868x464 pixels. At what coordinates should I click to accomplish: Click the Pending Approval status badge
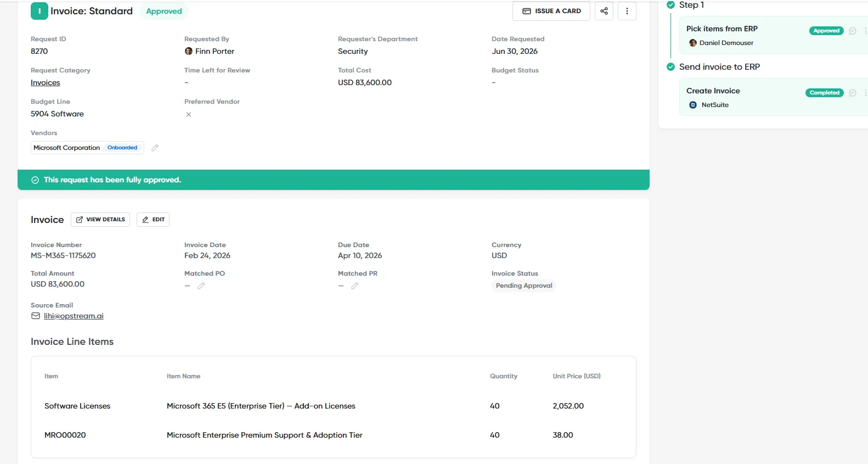click(x=524, y=286)
